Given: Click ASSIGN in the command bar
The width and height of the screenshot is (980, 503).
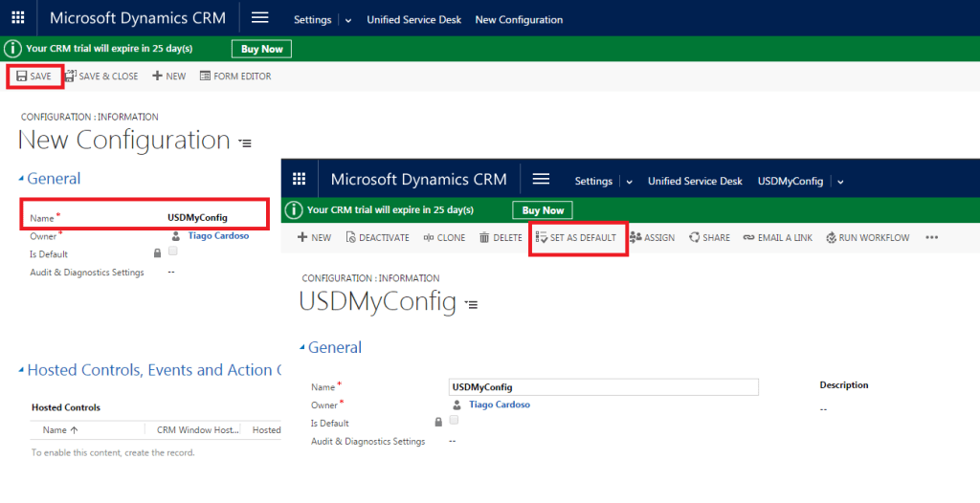Looking at the screenshot, I should [x=652, y=238].
